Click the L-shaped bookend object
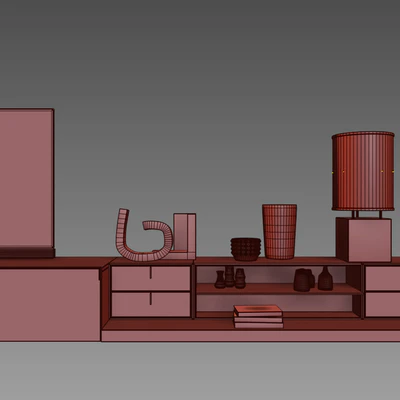 click(184, 236)
